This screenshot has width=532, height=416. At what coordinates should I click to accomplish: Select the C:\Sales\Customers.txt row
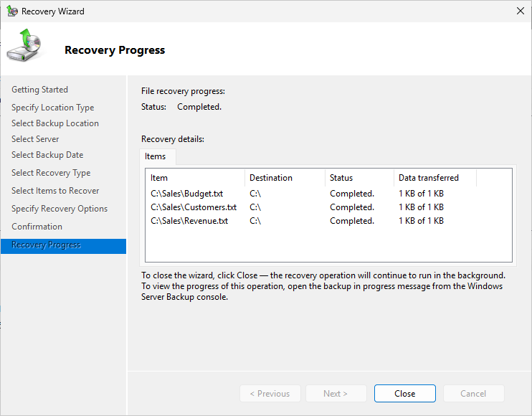coord(193,207)
